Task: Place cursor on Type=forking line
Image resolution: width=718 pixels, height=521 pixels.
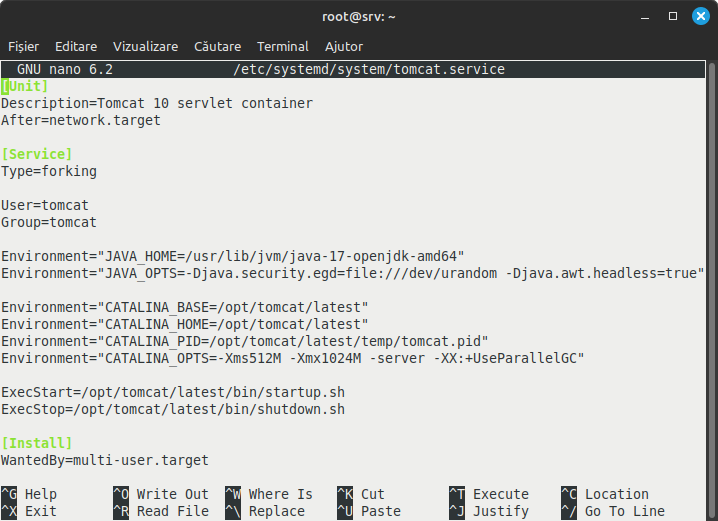Action: coord(49,171)
